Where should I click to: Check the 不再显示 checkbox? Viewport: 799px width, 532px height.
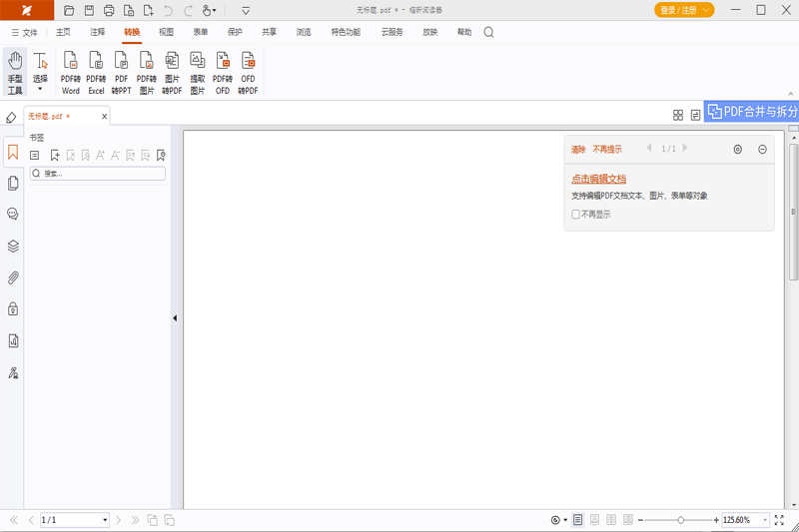coord(575,215)
